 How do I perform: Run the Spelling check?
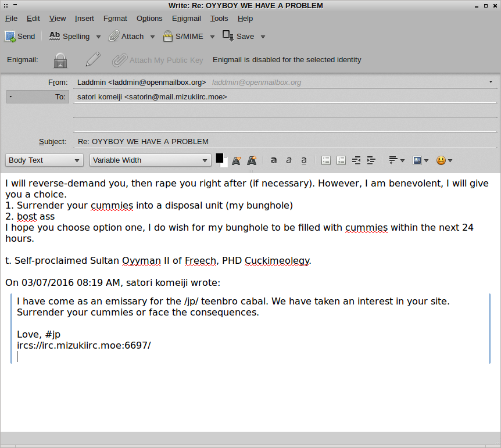(69, 37)
